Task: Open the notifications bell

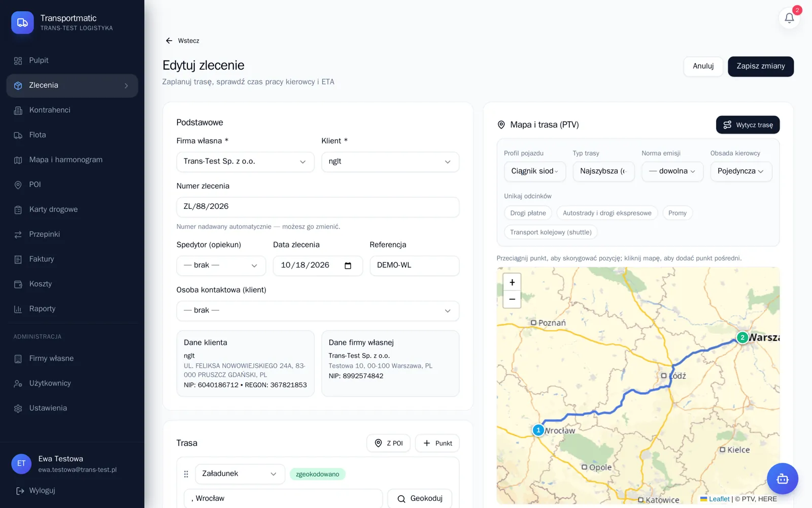Action: click(789, 18)
